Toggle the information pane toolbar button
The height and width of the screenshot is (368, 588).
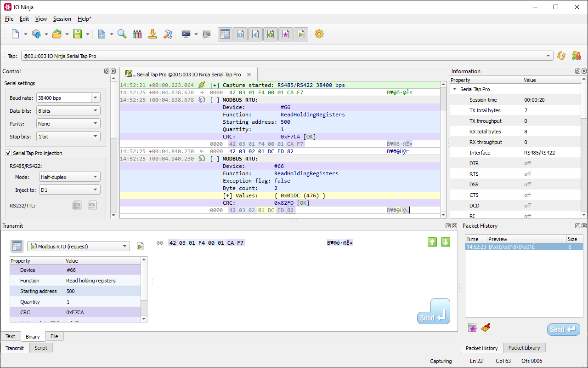[240, 34]
